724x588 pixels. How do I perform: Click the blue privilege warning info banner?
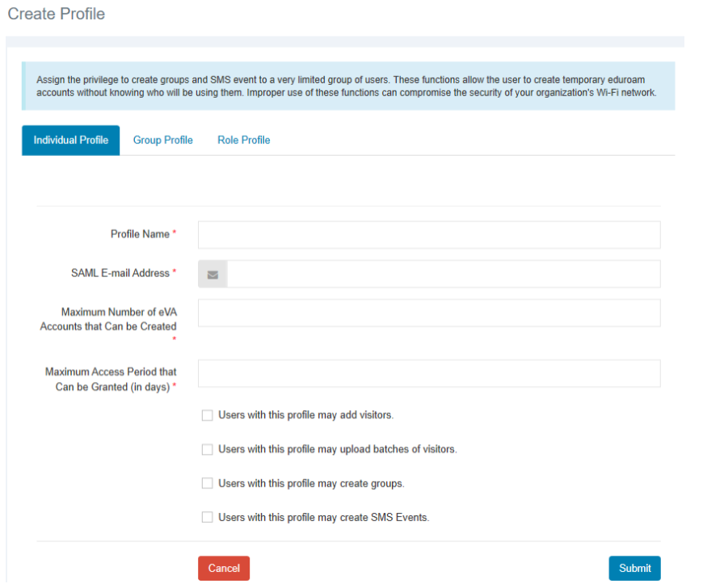(348, 86)
